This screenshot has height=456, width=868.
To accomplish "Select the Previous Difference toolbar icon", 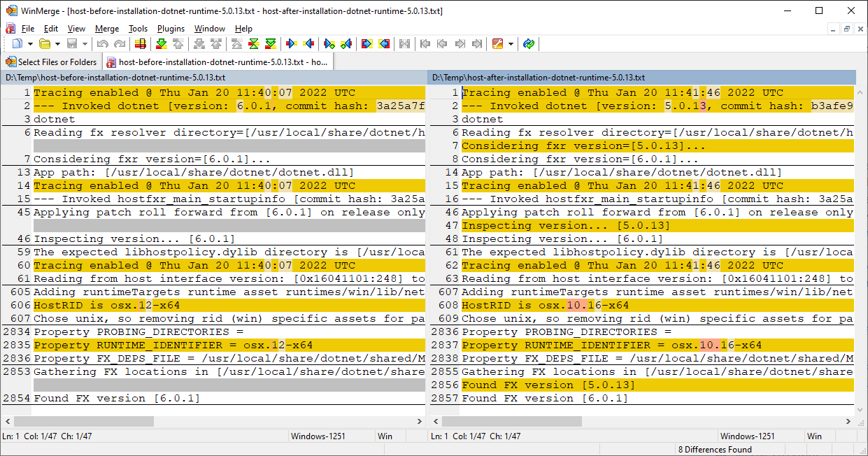I will coord(179,43).
